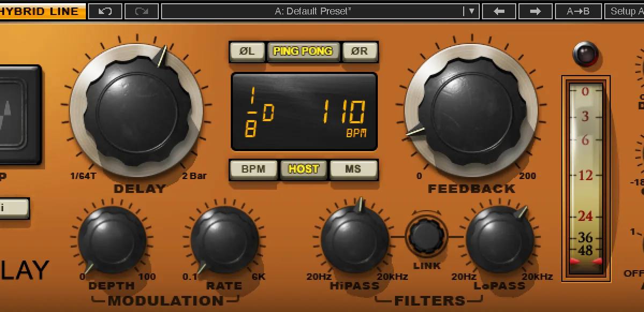Click the modulation RATE knob
This screenshot has height=312, width=644.
(224, 239)
